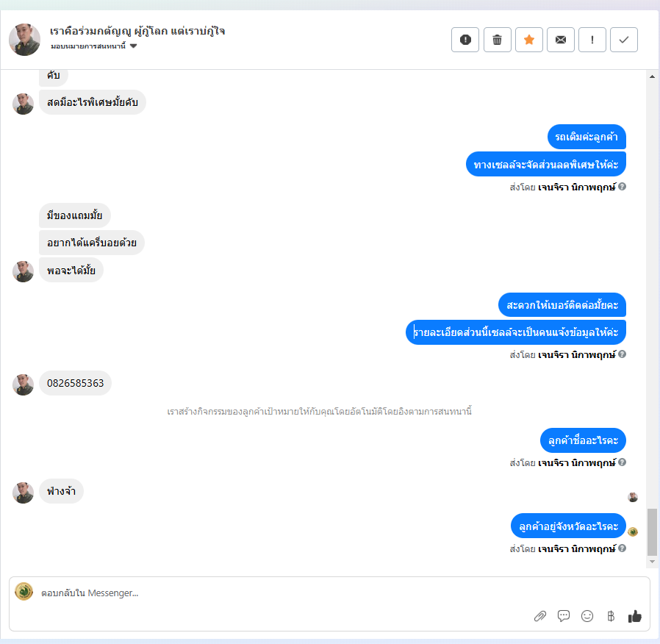
Task: Open the emoji picker smiley icon
Action: (x=587, y=616)
